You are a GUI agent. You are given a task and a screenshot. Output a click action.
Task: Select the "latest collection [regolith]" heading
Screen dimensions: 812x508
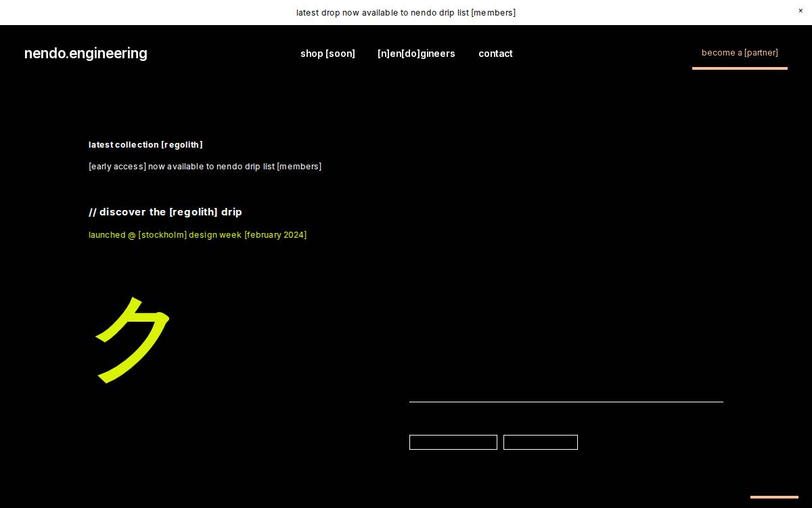[145, 145]
